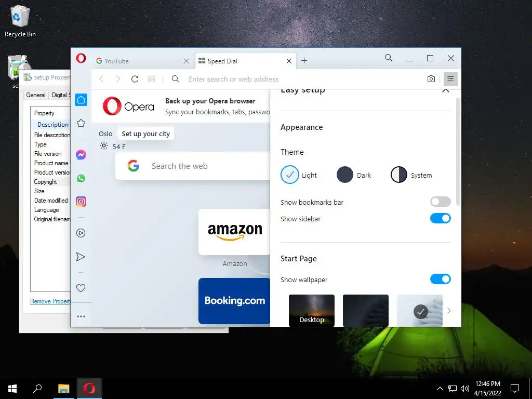Open WhatsApp in Opera sidebar
Screen dimensions: 532x399
(x=81, y=178)
